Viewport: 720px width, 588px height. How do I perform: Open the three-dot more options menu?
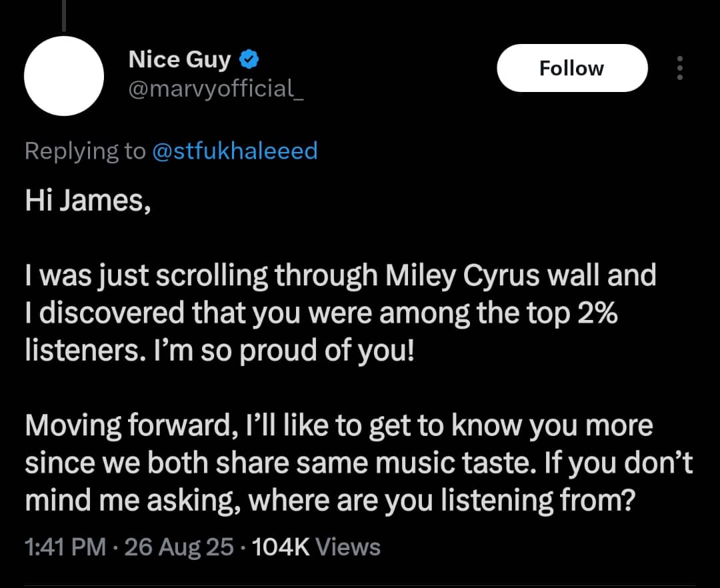click(679, 68)
